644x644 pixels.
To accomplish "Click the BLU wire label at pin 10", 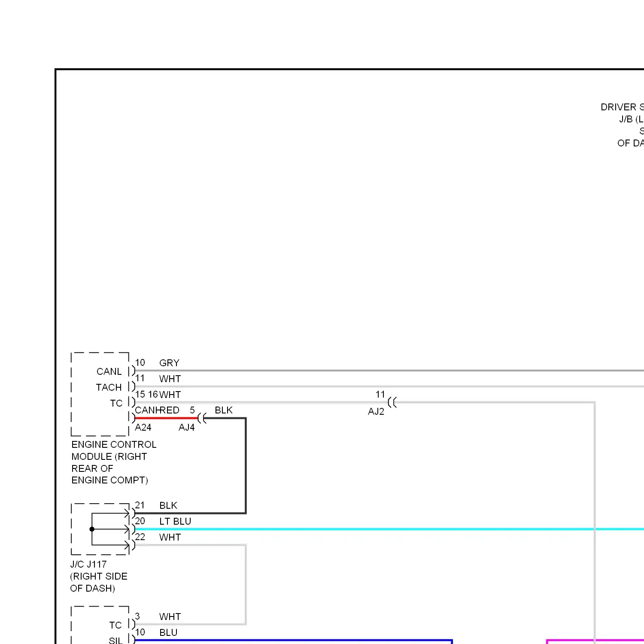I will (x=168, y=632).
